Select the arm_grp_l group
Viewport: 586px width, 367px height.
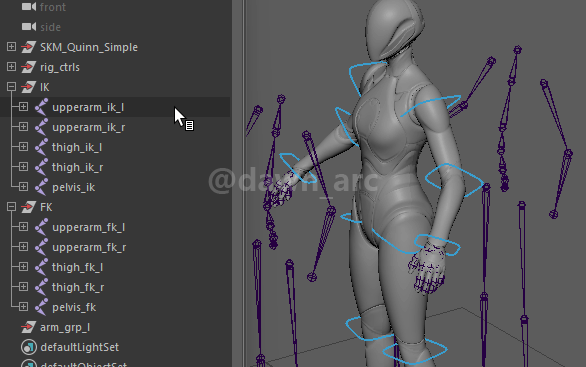coord(65,327)
